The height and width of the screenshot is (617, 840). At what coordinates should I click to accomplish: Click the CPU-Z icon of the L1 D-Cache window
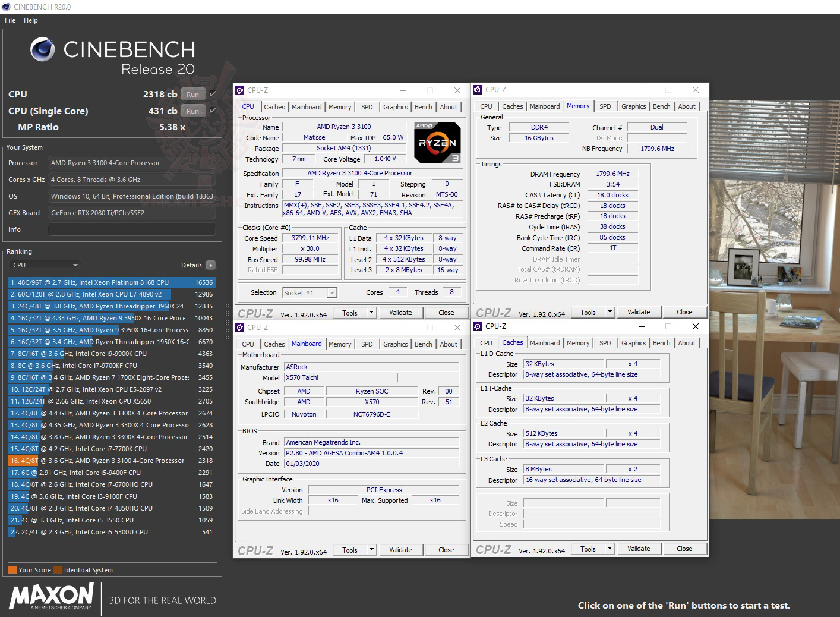click(x=478, y=326)
